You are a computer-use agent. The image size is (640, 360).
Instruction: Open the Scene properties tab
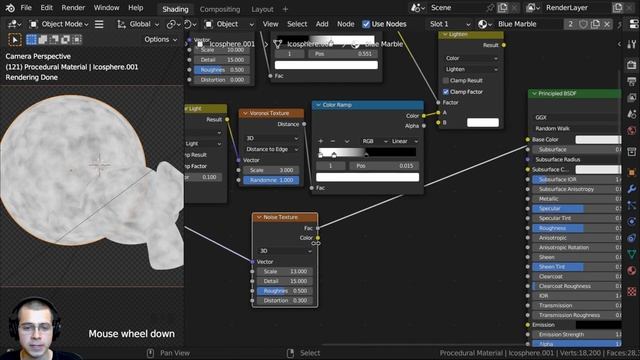click(631, 114)
